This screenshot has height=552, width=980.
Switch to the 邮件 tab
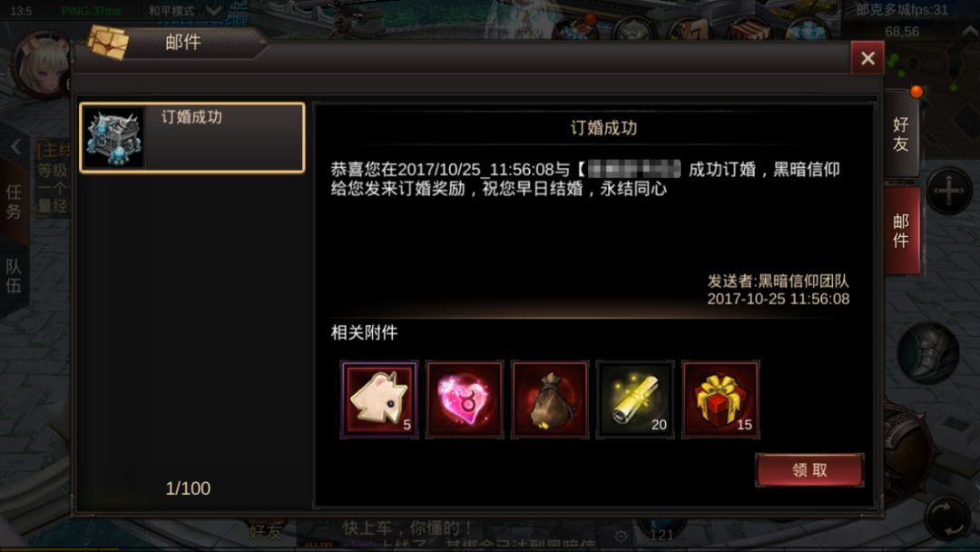pyautogui.click(x=901, y=231)
